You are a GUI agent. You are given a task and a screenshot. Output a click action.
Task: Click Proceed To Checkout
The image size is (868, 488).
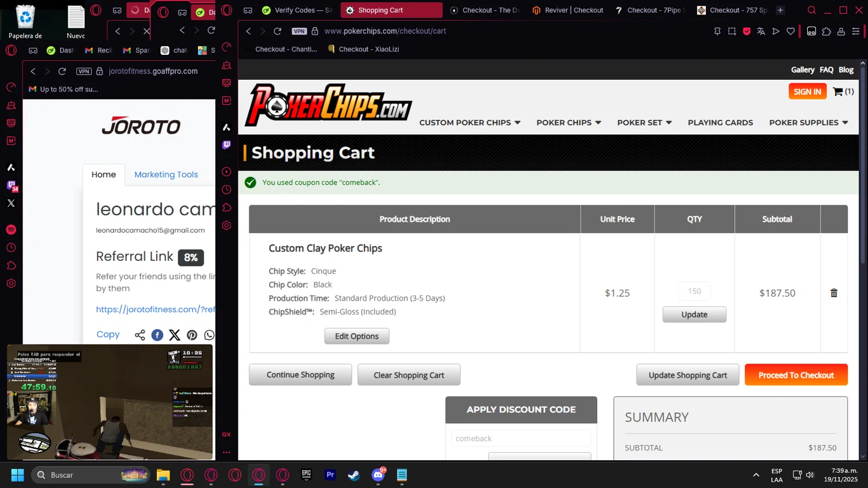click(x=796, y=375)
